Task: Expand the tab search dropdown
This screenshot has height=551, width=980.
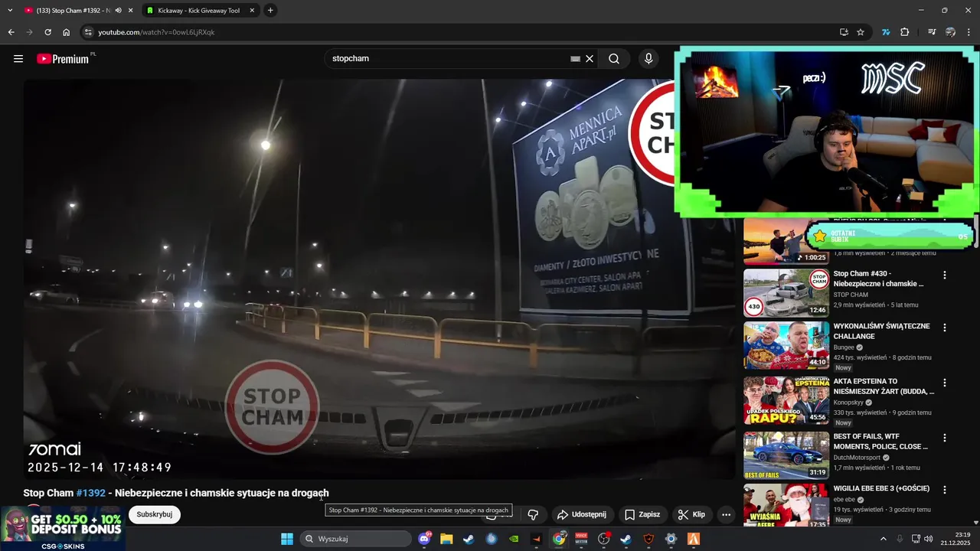Action: pos(10,11)
